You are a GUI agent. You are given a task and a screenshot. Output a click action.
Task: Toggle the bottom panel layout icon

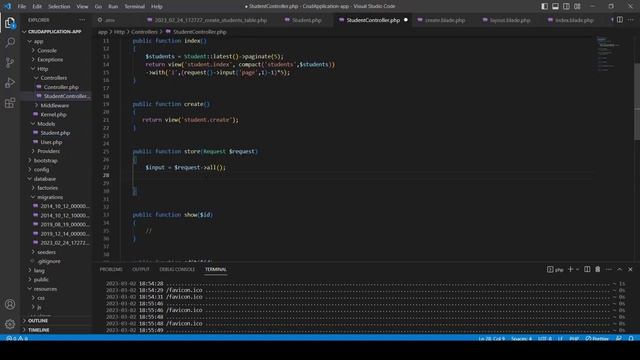pyautogui.click(x=556, y=6)
